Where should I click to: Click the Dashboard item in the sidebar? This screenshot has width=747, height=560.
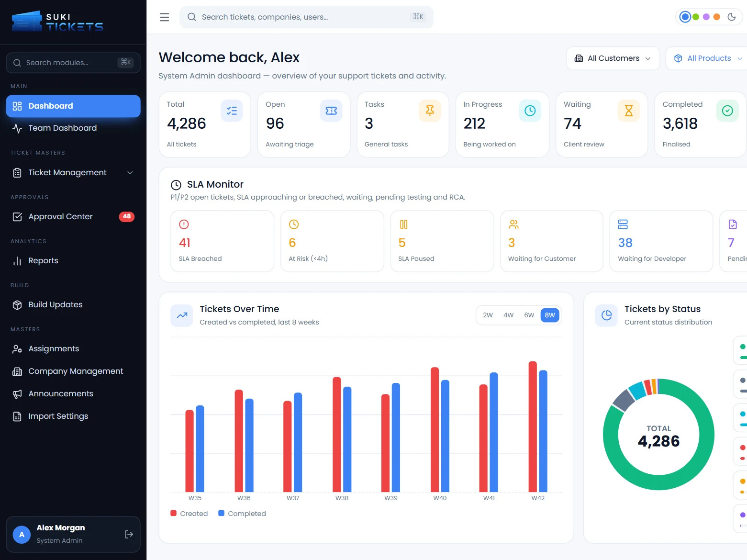73,106
